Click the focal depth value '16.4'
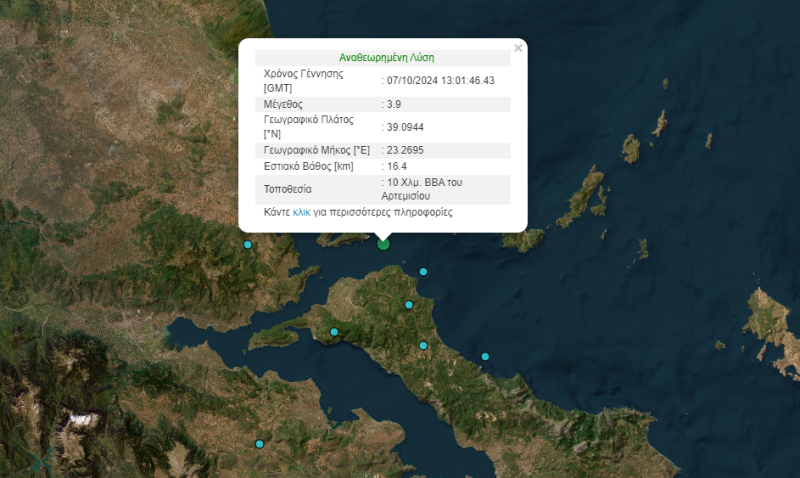The image size is (800, 478). point(396,166)
